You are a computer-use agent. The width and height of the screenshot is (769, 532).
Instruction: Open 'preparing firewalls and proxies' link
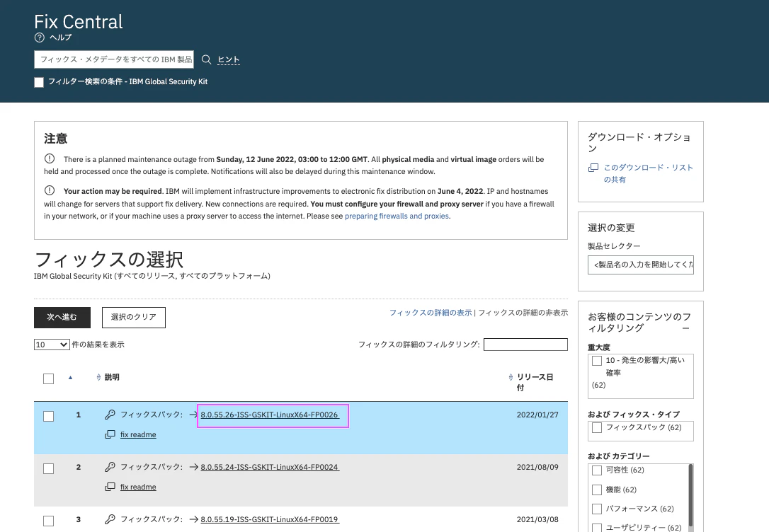click(x=397, y=216)
